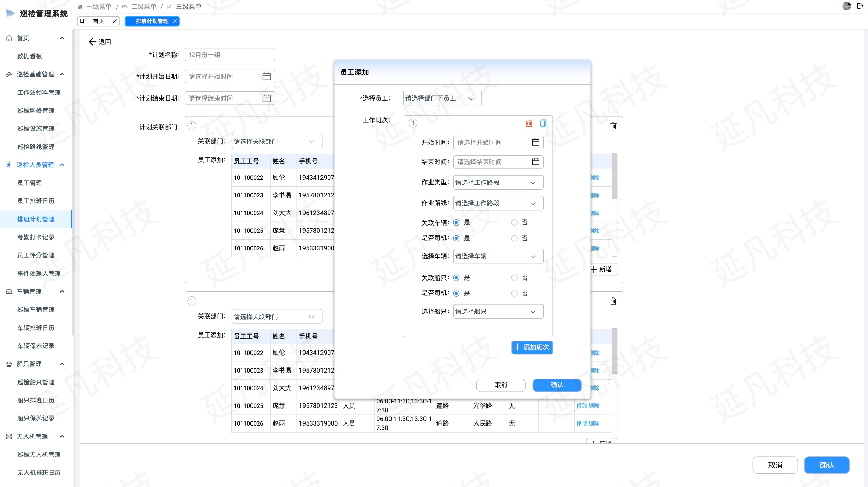The height and width of the screenshot is (487, 868).
Task: Open the 选择车辆 dropdown
Action: pos(498,256)
